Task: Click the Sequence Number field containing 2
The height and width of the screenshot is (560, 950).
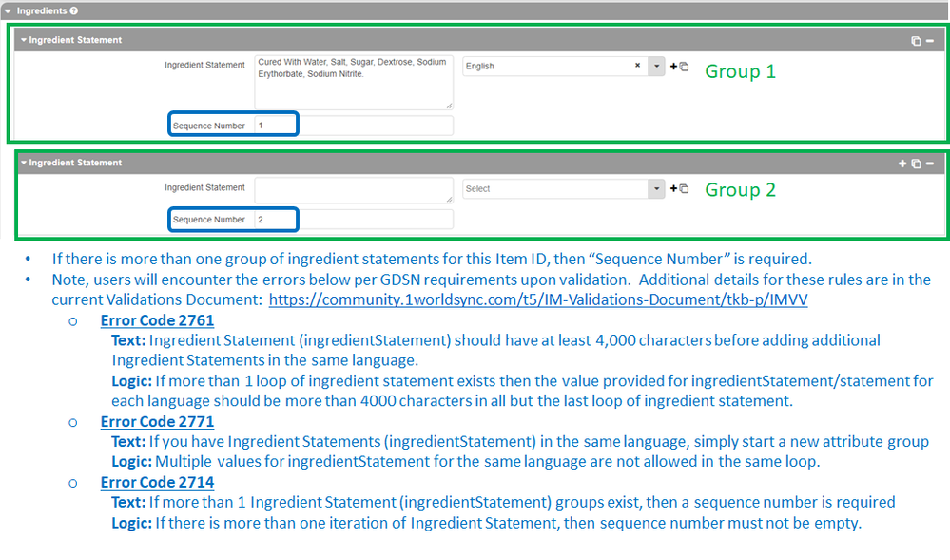Action: [353, 220]
